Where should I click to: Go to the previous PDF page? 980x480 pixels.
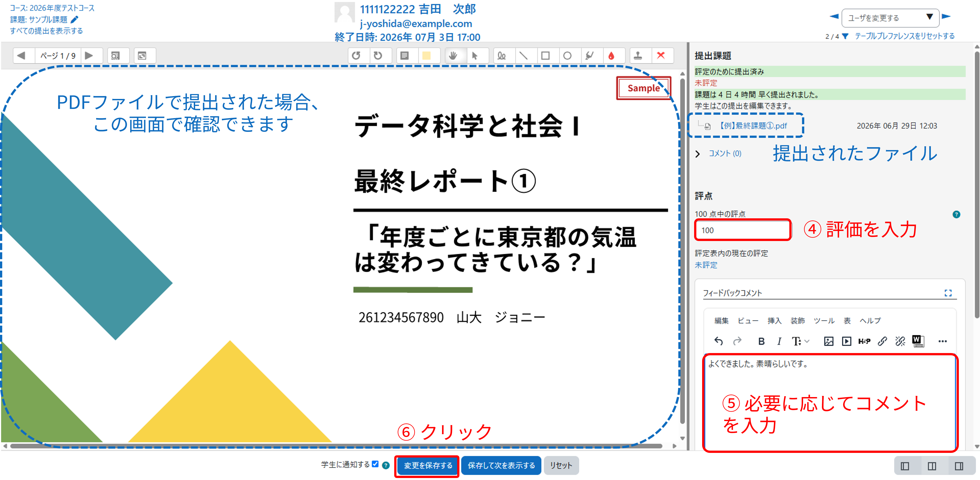click(x=22, y=56)
